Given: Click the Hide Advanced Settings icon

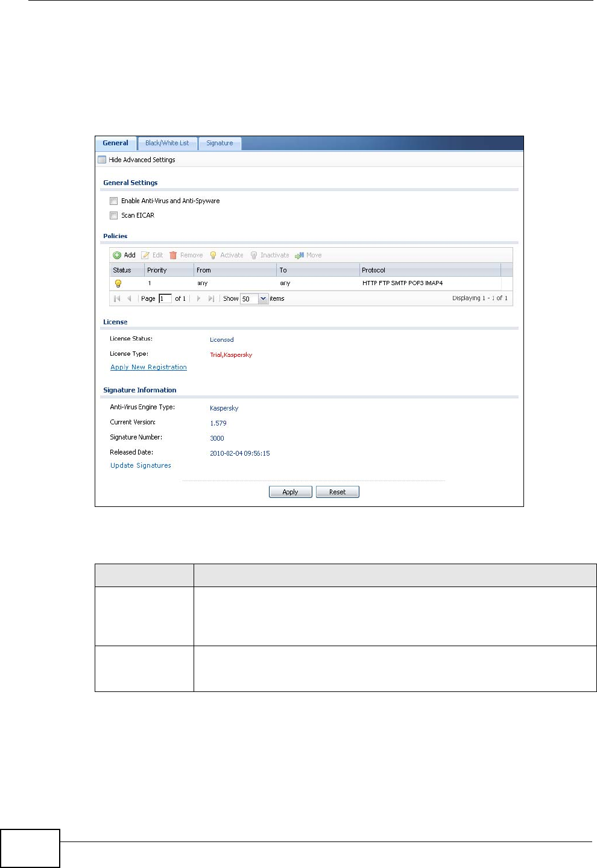Looking at the screenshot, I should pyautogui.click(x=102, y=160).
